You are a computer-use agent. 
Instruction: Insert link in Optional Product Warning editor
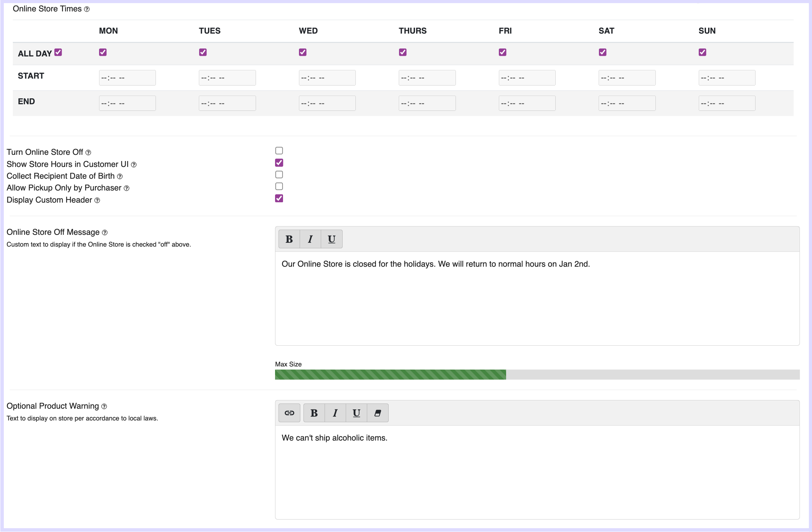pyautogui.click(x=289, y=413)
